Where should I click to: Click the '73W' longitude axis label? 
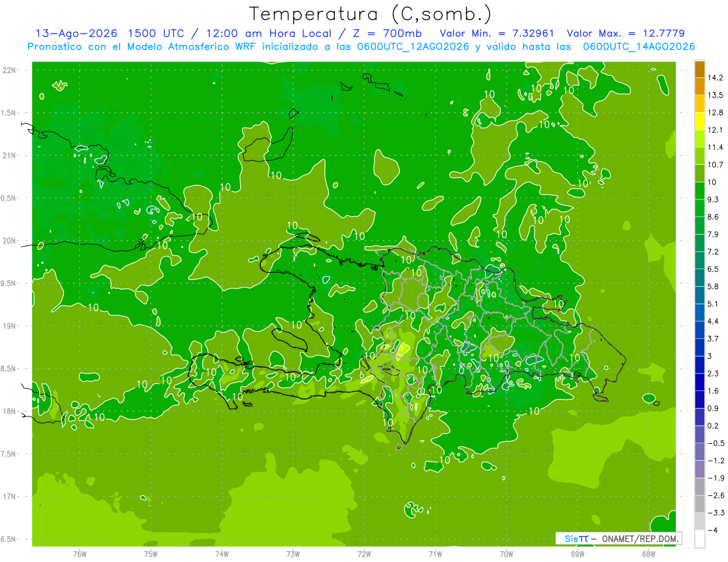tap(293, 554)
